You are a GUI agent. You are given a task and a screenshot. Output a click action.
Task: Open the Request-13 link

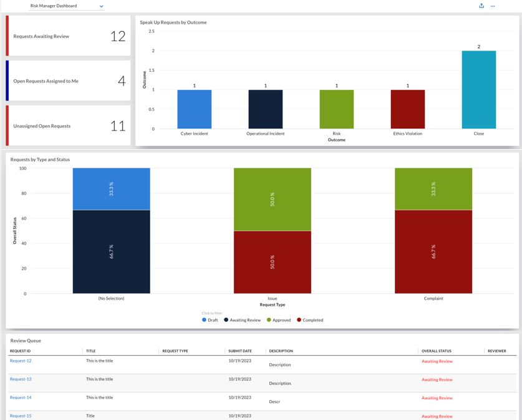(21, 379)
